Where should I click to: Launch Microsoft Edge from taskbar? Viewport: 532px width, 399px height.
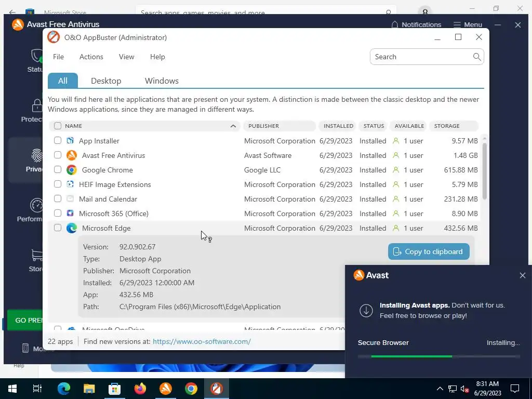(63, 389)
